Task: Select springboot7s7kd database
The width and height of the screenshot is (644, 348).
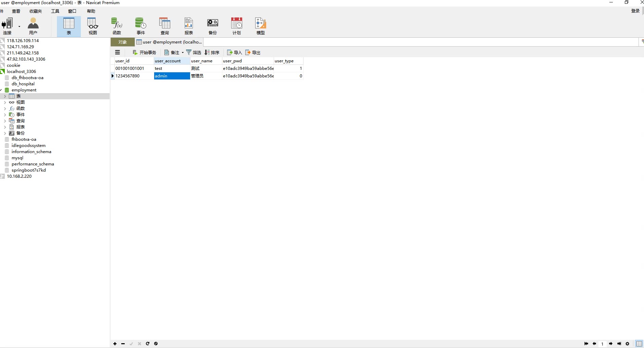Action: (x=29, y=170)
